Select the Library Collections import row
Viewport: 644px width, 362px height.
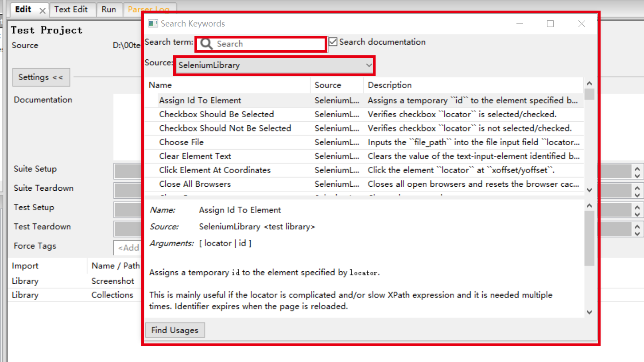pos(74,295)
